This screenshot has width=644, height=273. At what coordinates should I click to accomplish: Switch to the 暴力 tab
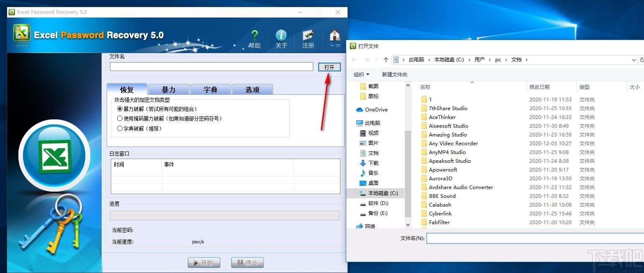point(169,90)
